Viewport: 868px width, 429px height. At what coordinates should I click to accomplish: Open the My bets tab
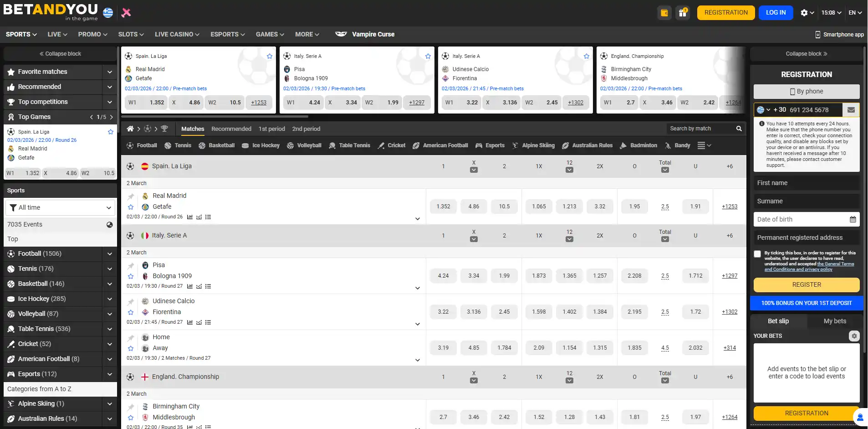835,321
